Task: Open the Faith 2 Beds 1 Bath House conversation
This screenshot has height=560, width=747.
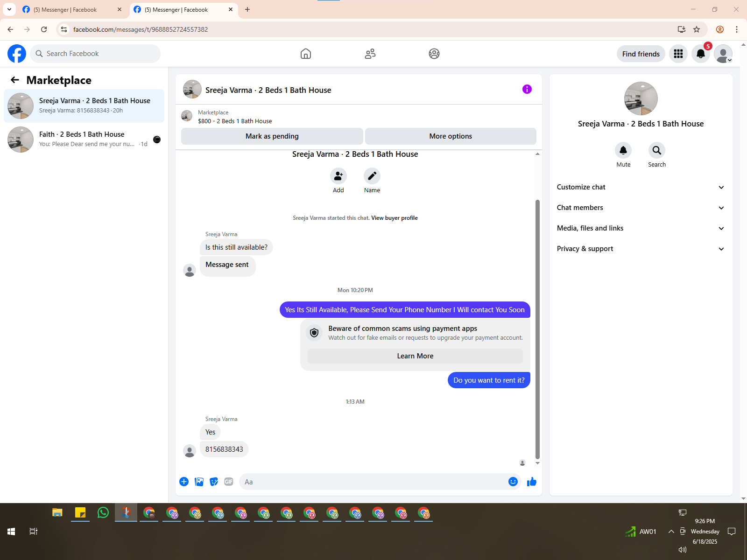Action: 84,140
